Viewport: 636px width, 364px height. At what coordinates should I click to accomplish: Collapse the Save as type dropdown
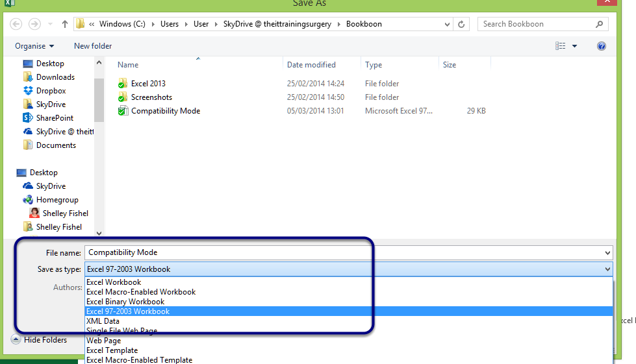[x=607, y=269]
